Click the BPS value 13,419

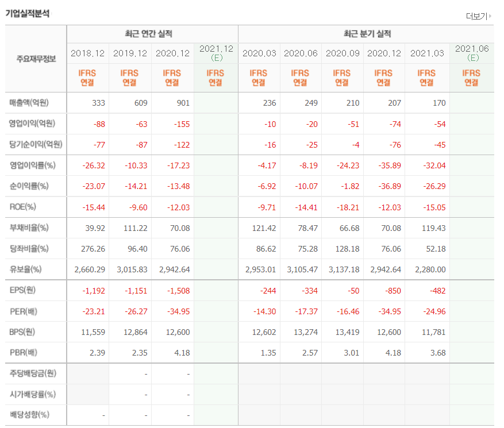[348, 332]
